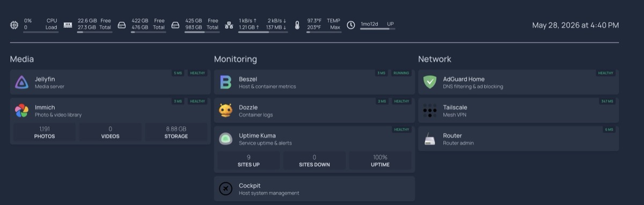Click the CPU chip icon
The width and height of the screenshot is (644, 205).
[x=14, y=25]
